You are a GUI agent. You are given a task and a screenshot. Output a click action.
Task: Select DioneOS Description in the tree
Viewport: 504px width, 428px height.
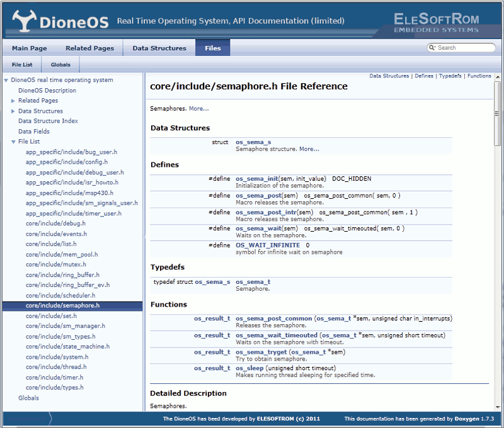click(x=47, y=91)
